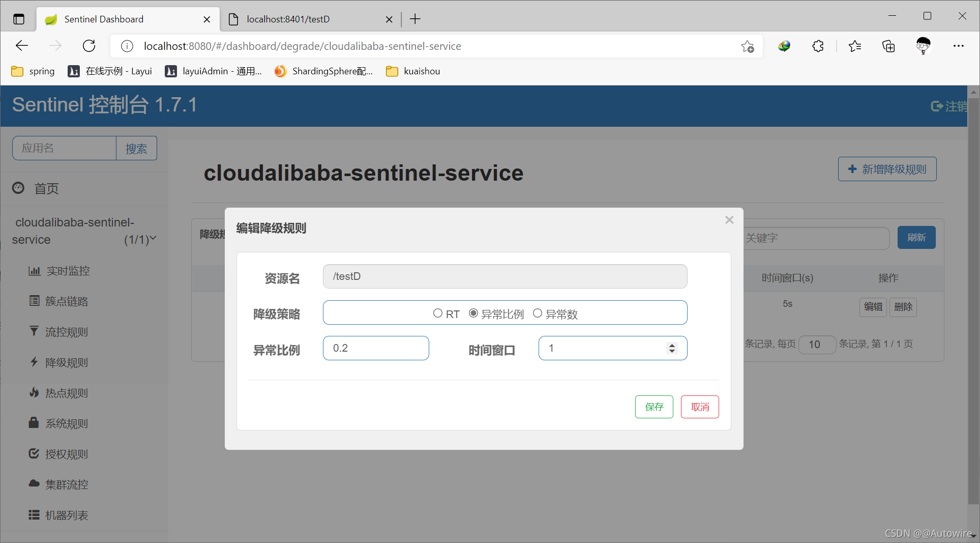The height and width of the screenshot is (543, 980).
Task: Click the 删除 button in the rule row
Action: click(x=903, y=307)
